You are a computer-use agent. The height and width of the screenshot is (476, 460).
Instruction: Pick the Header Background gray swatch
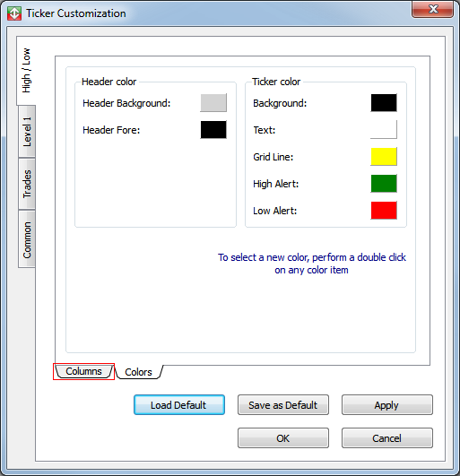213,103
